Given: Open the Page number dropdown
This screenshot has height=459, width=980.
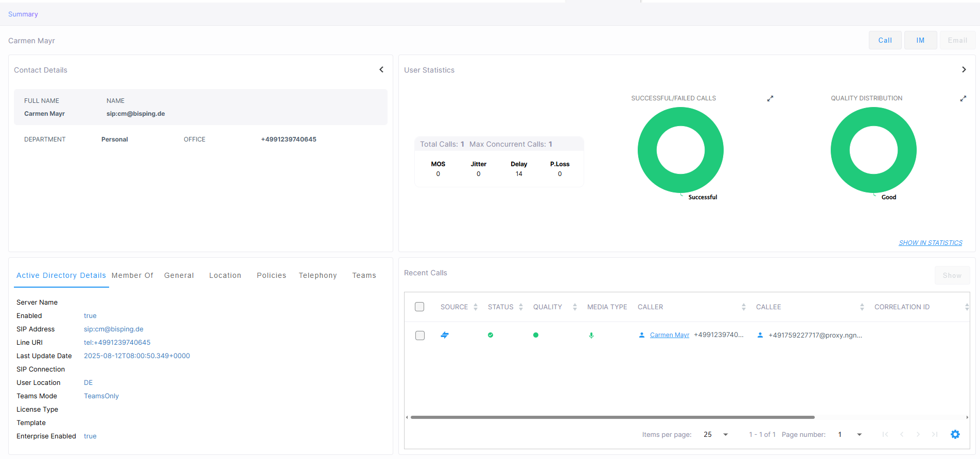Looking at the screenshot, I should coord(859,435).
